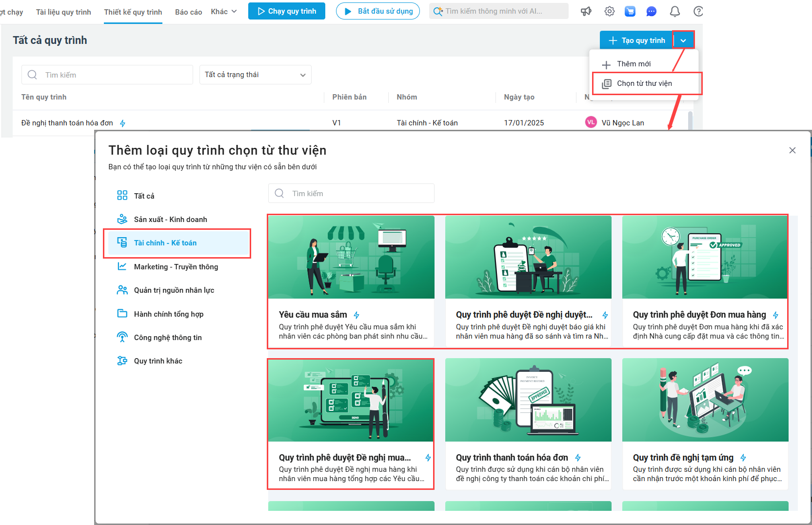Open the settings gear icon
The width and height of the screenshot is (812, 525).
click(609, 11)
